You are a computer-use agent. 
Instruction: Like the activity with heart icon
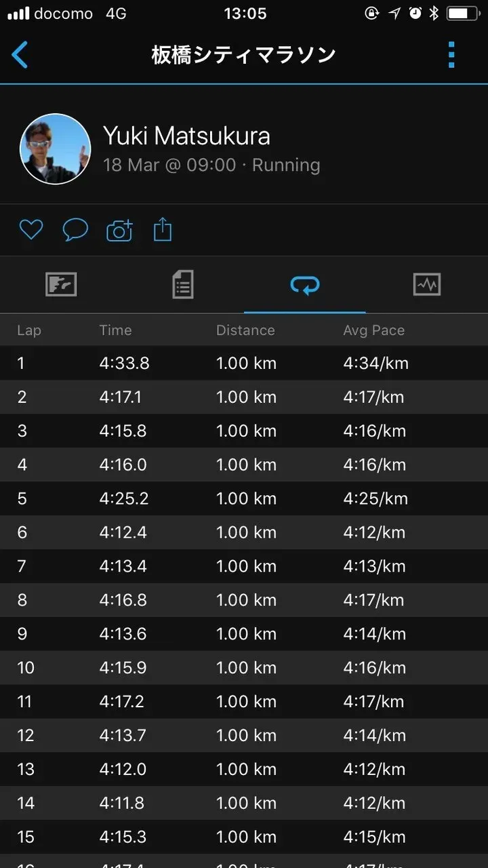coord(31,230)
